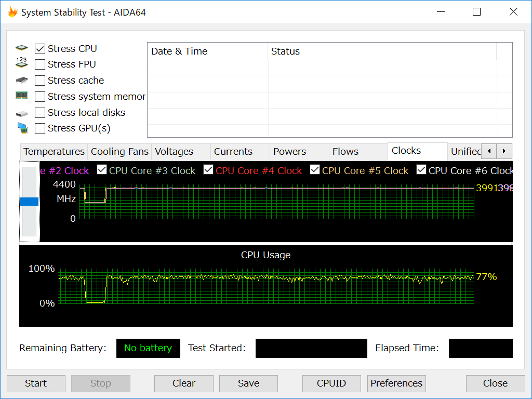This screenshot has height=399, width=532.
Task: Click the Elapsed Time black field
Action: 481,348
